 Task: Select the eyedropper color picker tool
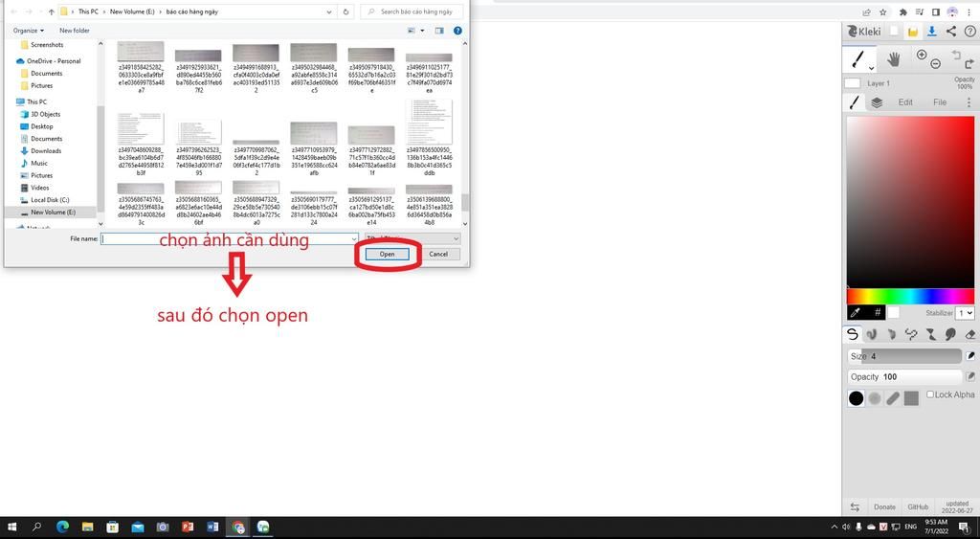coord(857,312)
